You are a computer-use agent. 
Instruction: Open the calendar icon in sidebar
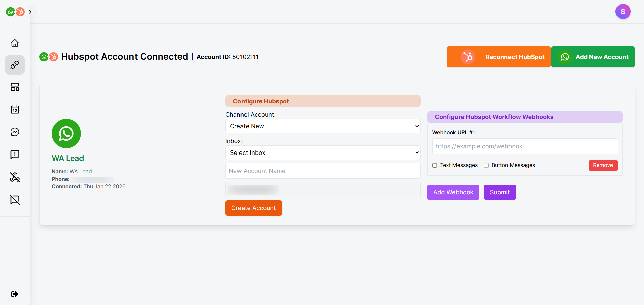15,109
